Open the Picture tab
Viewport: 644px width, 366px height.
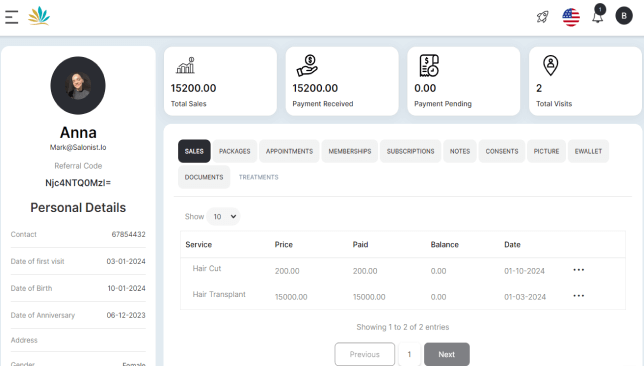point(546,151)
